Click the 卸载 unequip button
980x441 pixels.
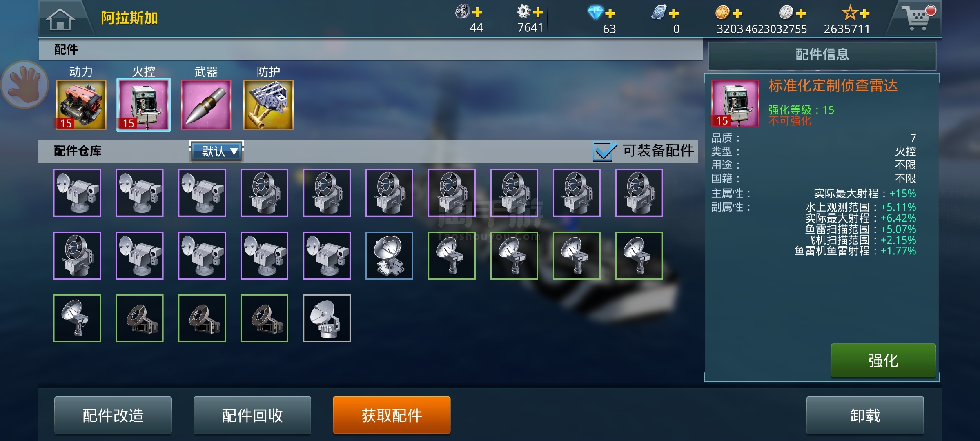(x=865, y=415)
